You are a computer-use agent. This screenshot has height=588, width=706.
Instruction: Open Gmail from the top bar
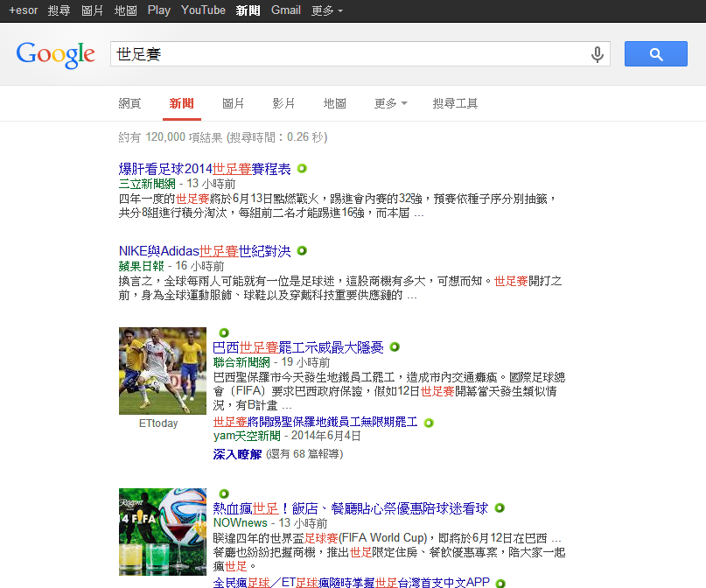click(x=286, y=10)
